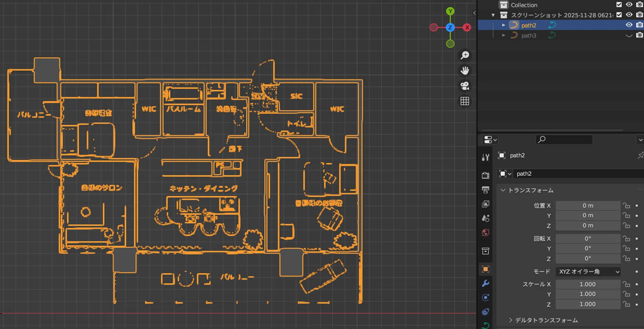Expand path3 in the outliner
The image size is (644, 329).
[x=503, y=35]
